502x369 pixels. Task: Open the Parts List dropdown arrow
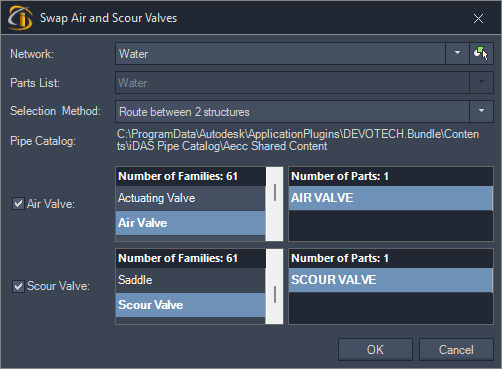pyautogui.click(x=481, y=82)
